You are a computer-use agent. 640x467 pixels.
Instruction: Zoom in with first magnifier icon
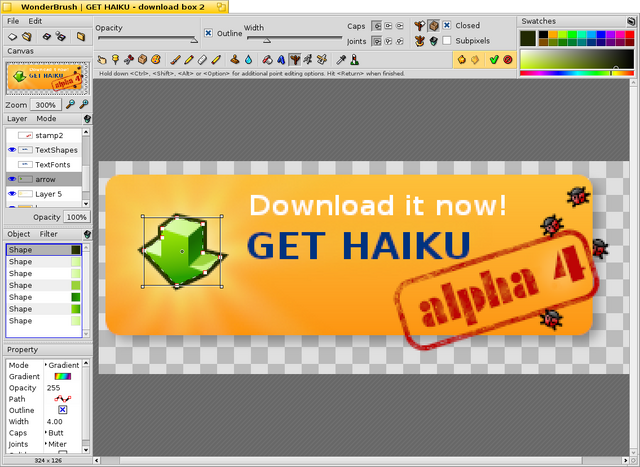click(70, 105)
